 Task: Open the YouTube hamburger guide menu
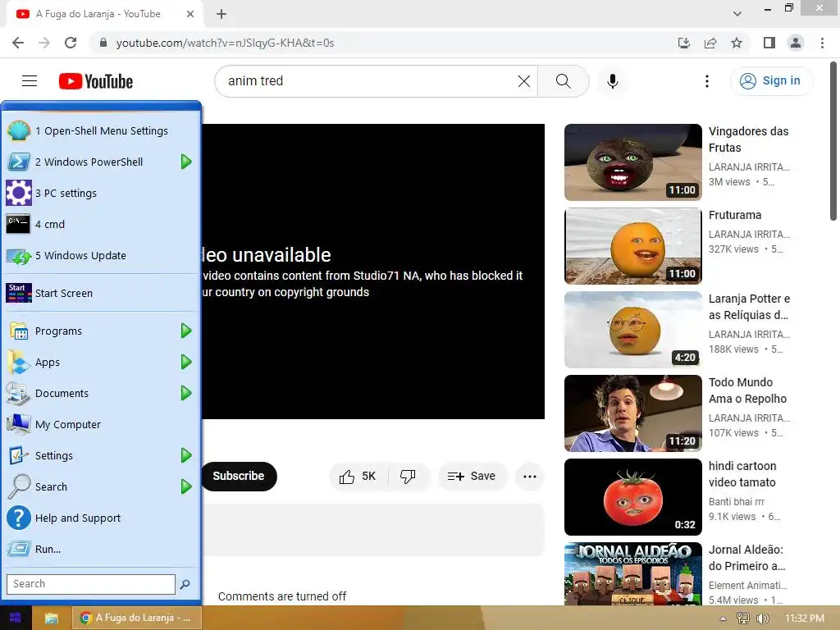30,81
